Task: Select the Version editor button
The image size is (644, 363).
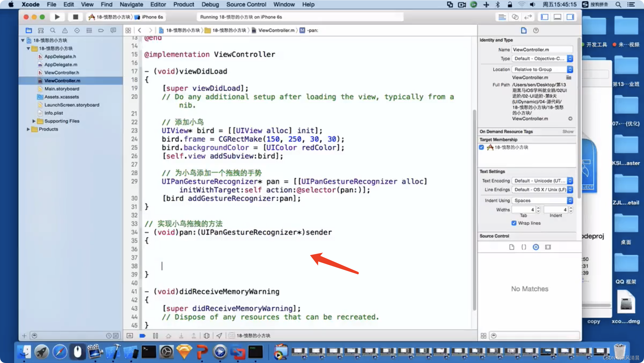Action: pyautogui.click(x=528, y=17)
